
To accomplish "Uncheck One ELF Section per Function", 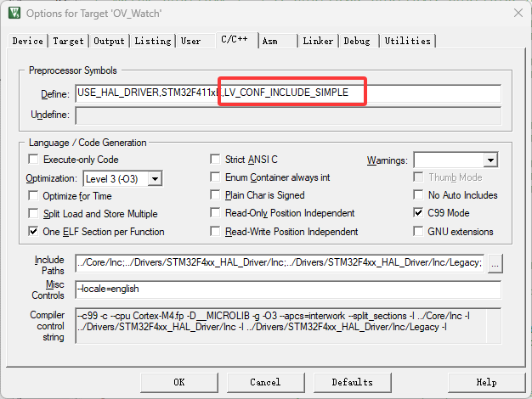I will tap(34, 232).
